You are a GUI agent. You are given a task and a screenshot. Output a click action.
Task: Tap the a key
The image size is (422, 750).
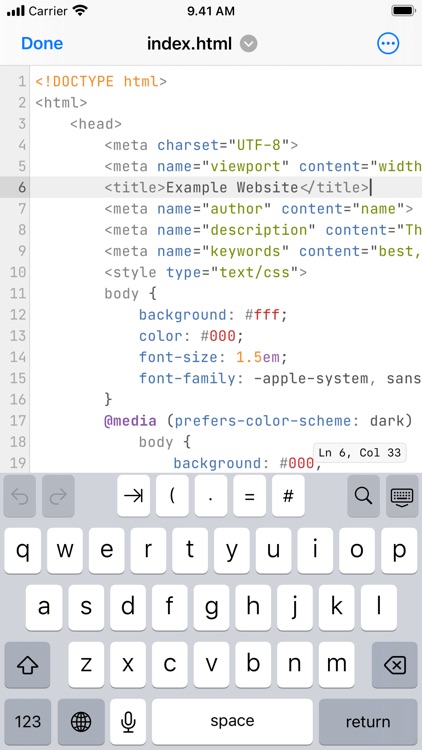point(44,607)
